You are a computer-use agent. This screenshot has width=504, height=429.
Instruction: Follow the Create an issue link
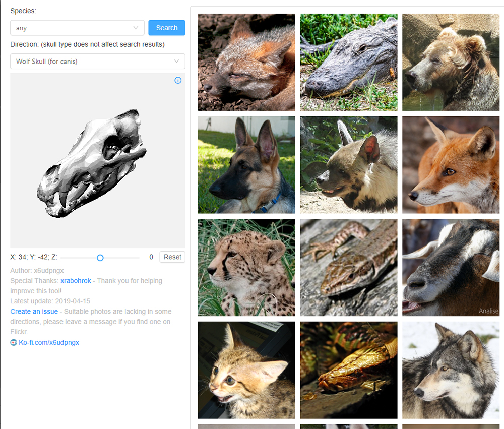(34, 312)
